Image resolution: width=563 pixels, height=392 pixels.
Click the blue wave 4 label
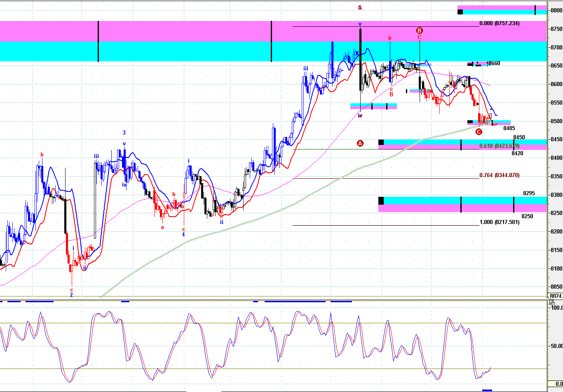pyautogui.click(x=184, y=235)
